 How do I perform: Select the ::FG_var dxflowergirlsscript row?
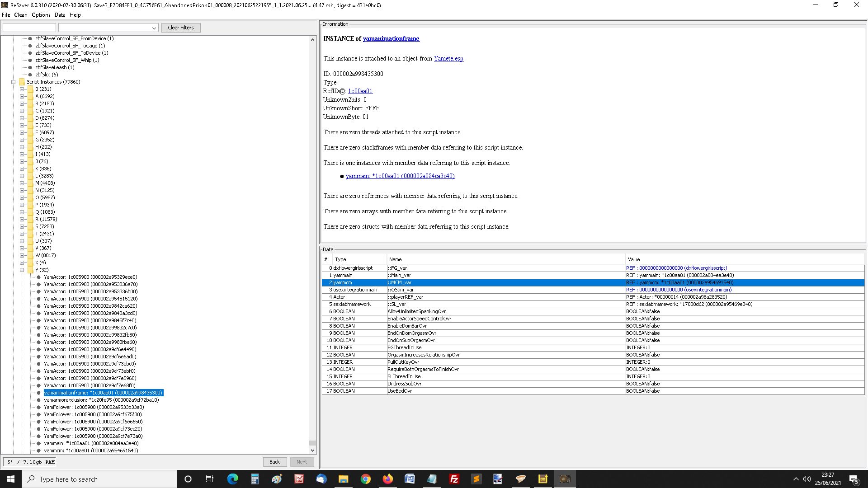593,268
